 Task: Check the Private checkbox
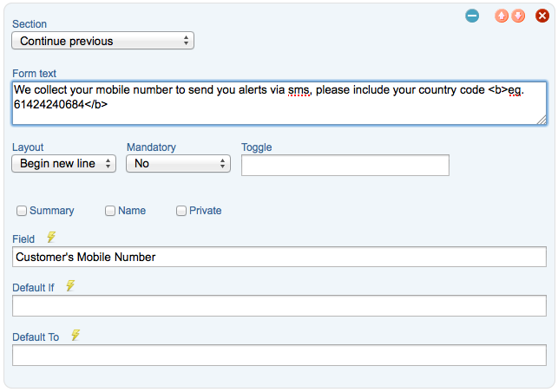[181, 211]
